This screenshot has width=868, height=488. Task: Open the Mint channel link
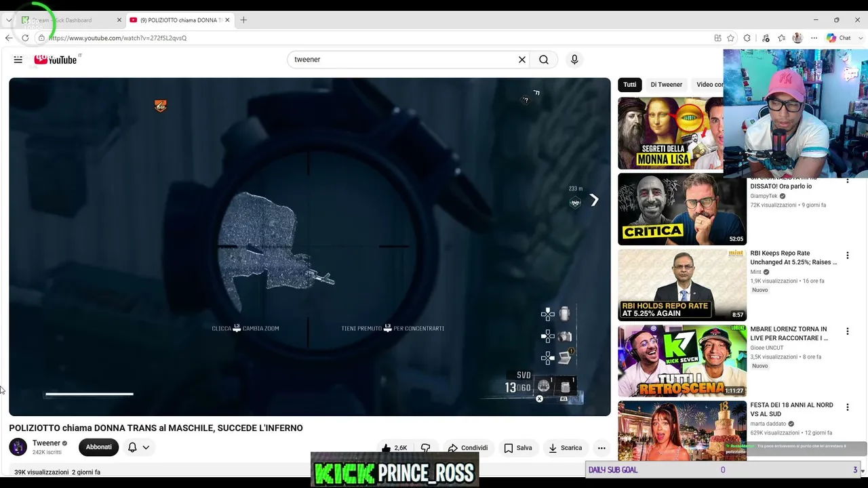tap(755, 272)
